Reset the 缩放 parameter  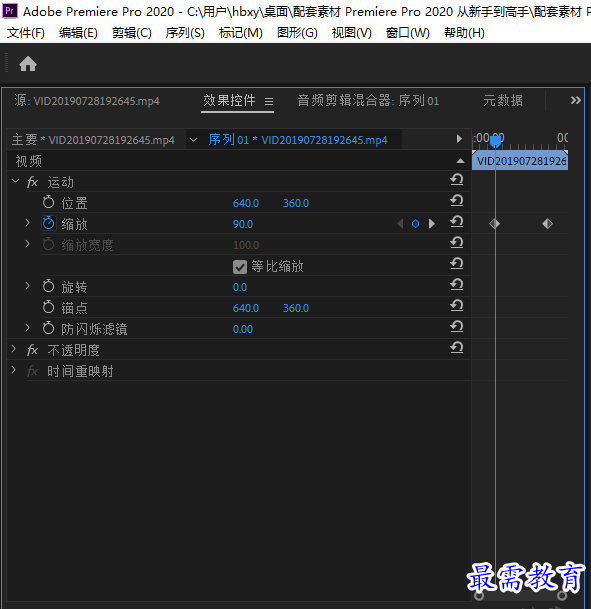[457, 222]
